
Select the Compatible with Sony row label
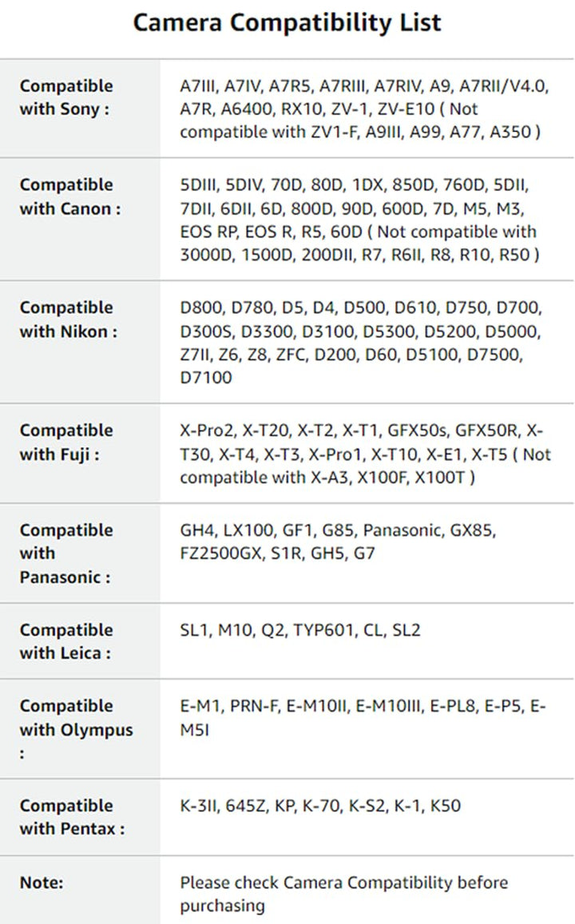[x=66, y=97]
